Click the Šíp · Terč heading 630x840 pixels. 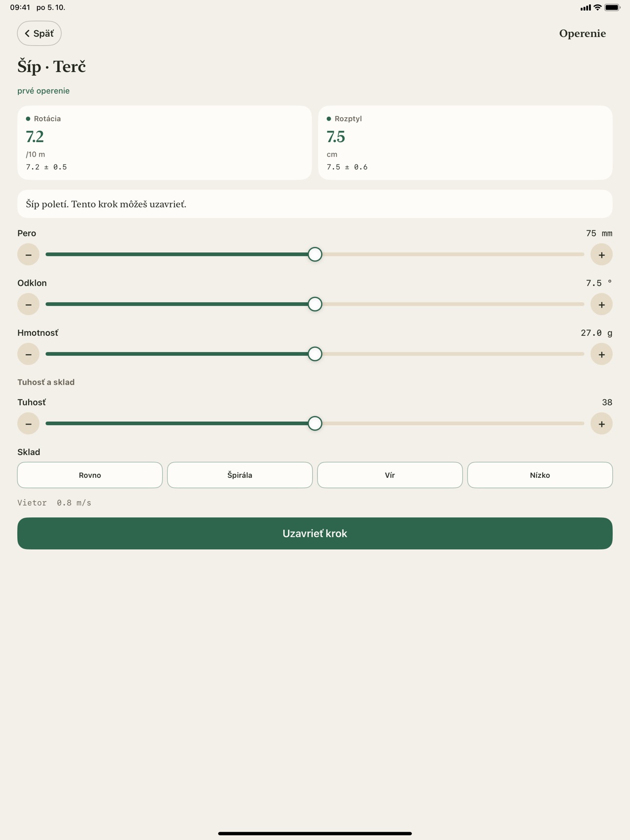pyautogui.click(x=52, y=66)
